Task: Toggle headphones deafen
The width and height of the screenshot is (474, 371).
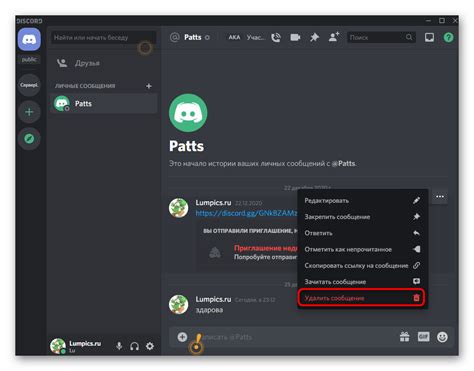Action: pos(134,346)
